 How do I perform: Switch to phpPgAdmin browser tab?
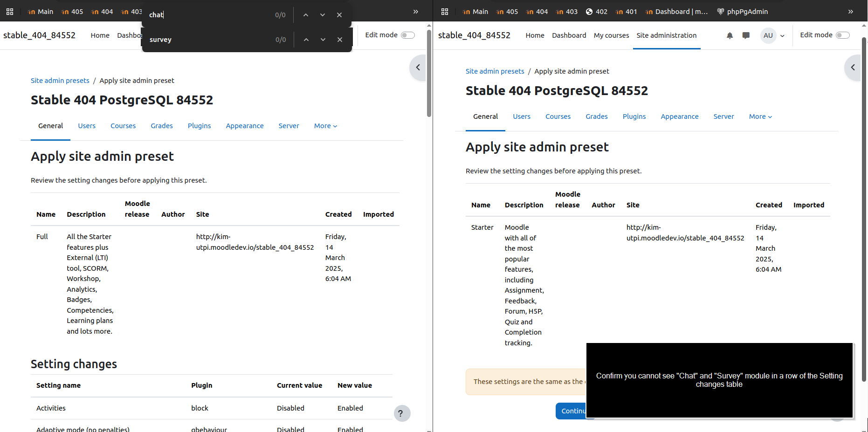pos(742,12)
